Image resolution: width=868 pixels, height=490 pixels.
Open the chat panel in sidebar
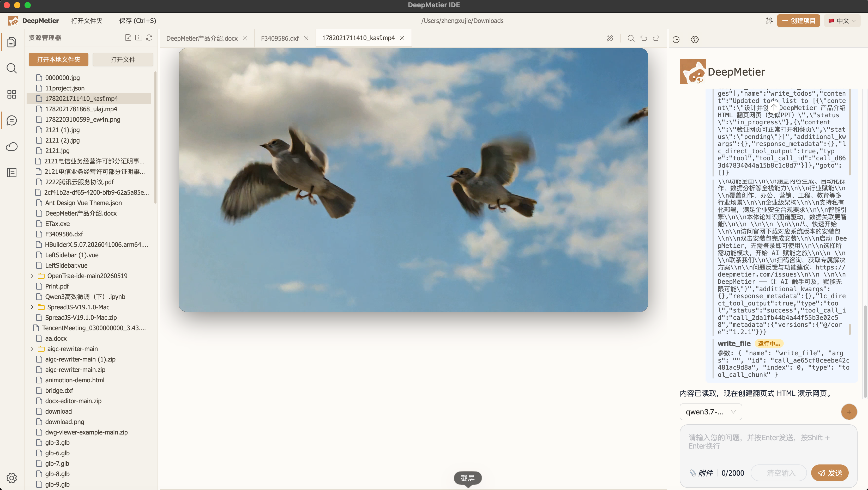click(12, 121)
